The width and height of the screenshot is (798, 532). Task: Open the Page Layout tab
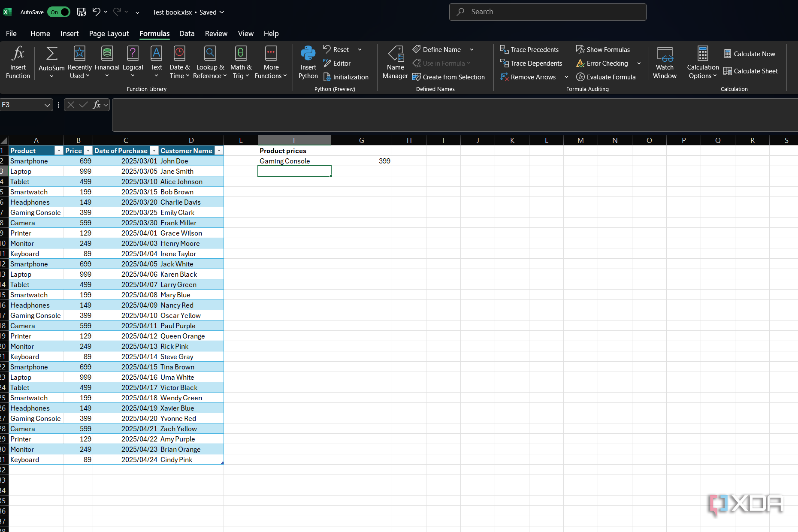pos(109,33)
